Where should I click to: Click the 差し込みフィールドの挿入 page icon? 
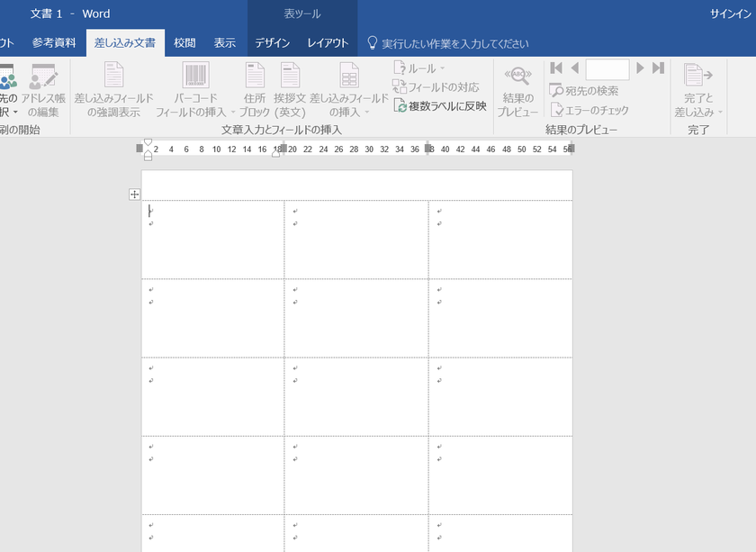click(x=348, y=76)
